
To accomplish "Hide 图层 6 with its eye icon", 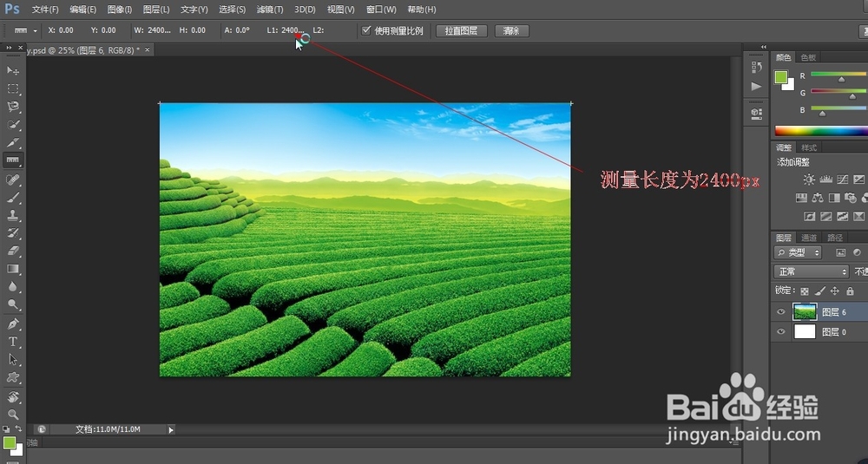I will (780, 312).
